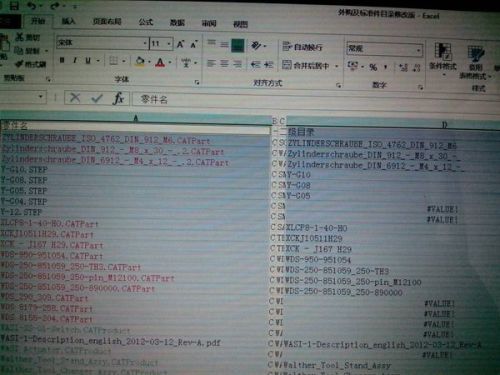Open the number format 常规 dropdown
The height and width of the screenshot is (375, 500).
tap(418, 50)
